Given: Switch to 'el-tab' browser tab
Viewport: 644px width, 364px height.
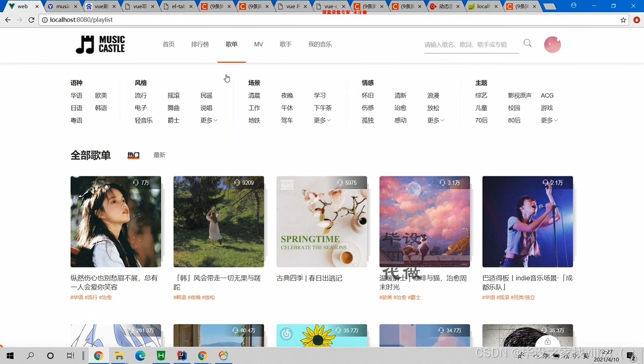Looking at the screenshot, I should (x=178, y=6).
